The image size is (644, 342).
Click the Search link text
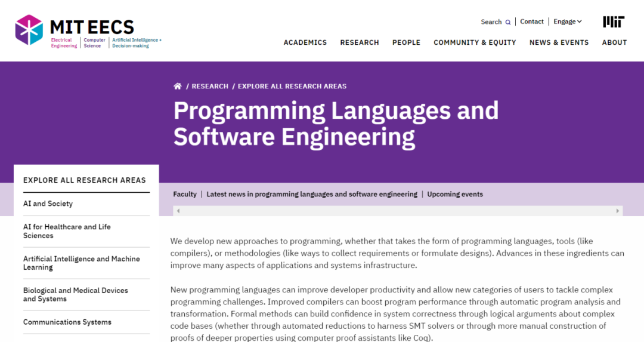click(x=491, y=22)
